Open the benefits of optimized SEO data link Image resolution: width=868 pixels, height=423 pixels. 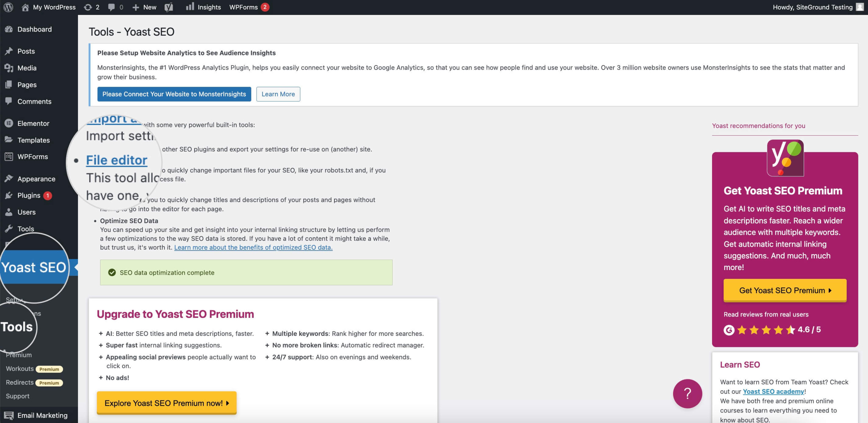tap(253, 247)
